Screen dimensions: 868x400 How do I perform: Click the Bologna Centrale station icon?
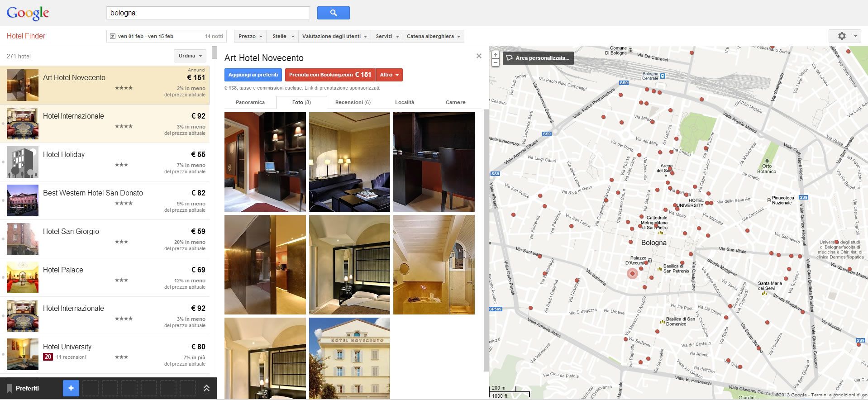(663, 76)
